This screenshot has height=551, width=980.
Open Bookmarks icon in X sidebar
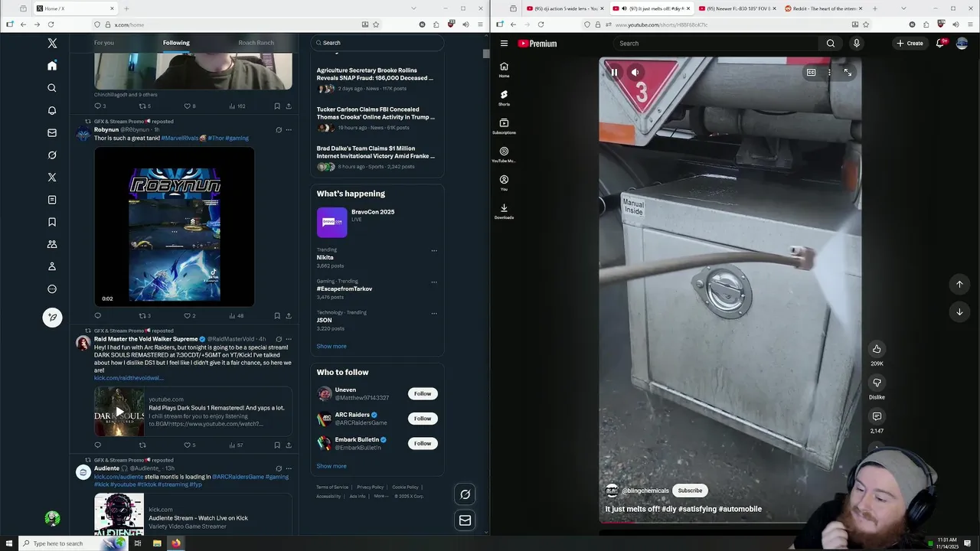[52, 222]
